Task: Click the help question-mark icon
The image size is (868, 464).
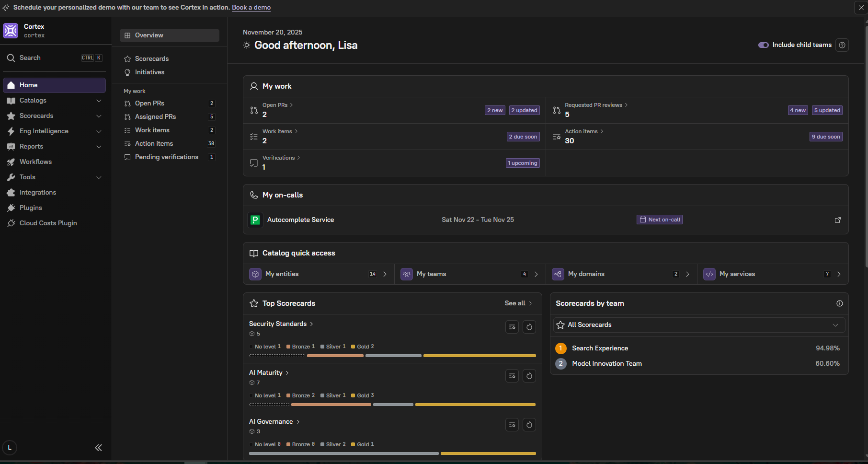Action: pyautogui.click(x=842, y=45)
